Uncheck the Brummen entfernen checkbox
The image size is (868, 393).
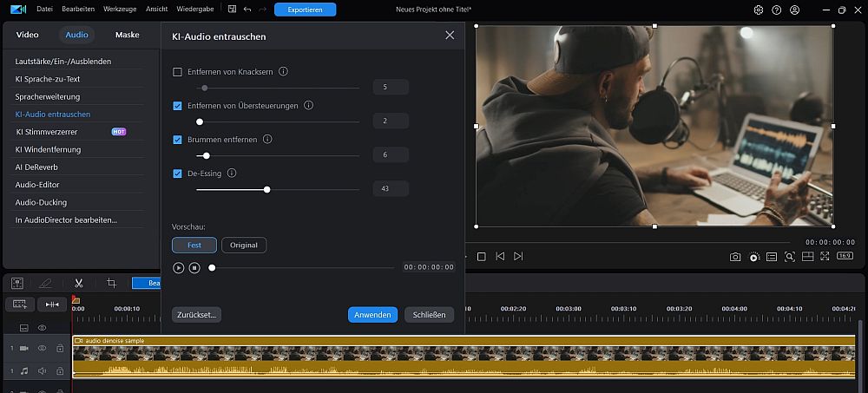(x=177, y=140)
